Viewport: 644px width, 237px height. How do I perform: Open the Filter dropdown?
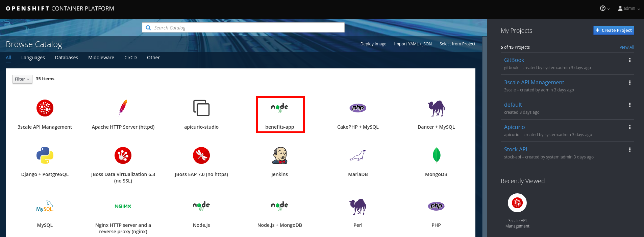[x=22, y=79]
